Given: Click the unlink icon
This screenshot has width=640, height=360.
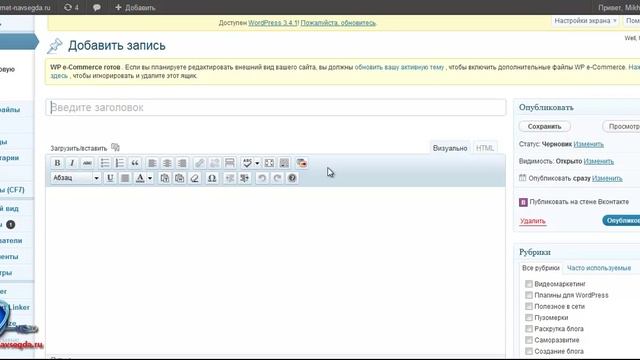Looking at the screenshot, I should click(x=214, y=163).
